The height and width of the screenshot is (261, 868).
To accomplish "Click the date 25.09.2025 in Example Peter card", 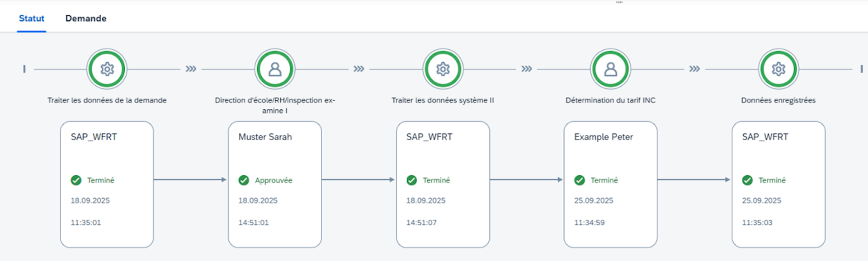I will tap(594, 200).
